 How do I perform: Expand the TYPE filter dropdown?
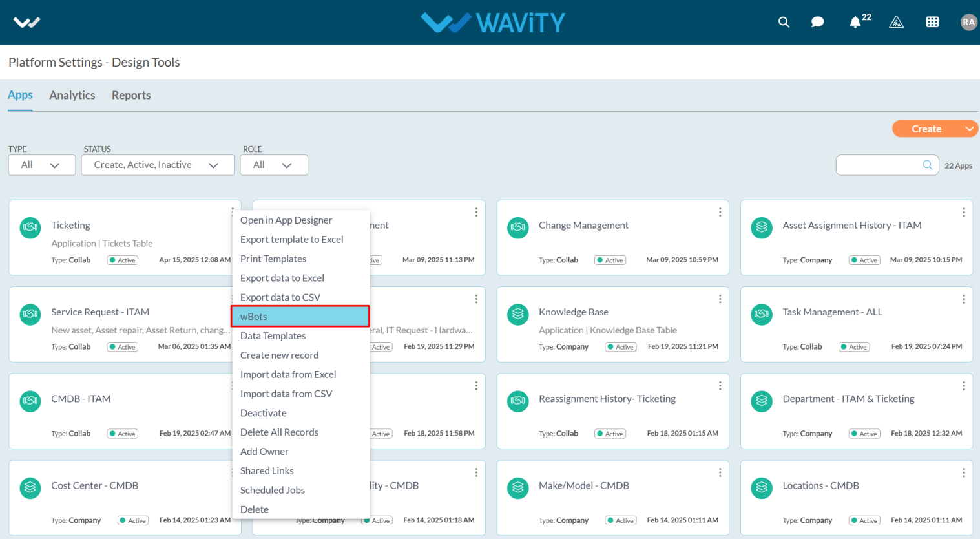tap(41, 165)
